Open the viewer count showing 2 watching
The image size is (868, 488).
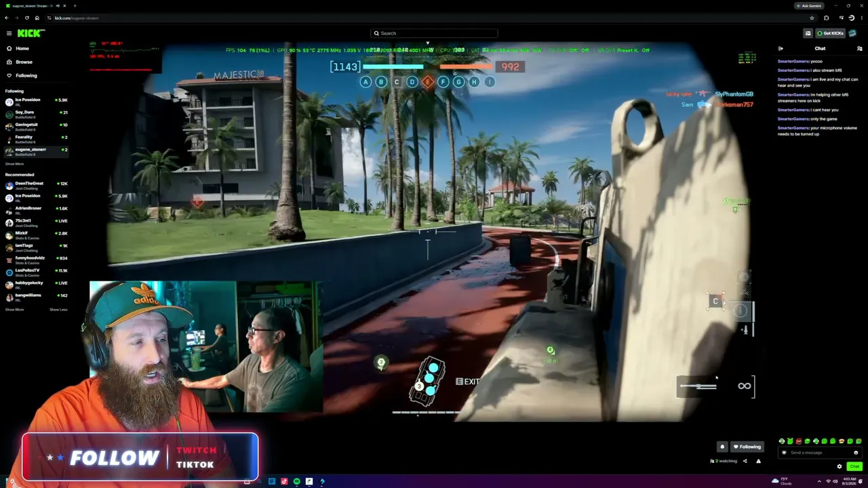pyautogui.click(x=724, y=461)
